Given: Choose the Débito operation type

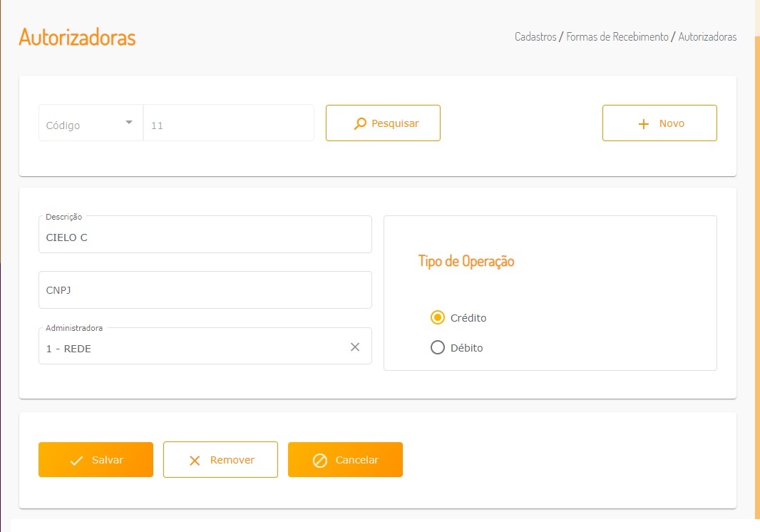Looking at the screenshot, I should pyautogui.click(x=438, y=348).
